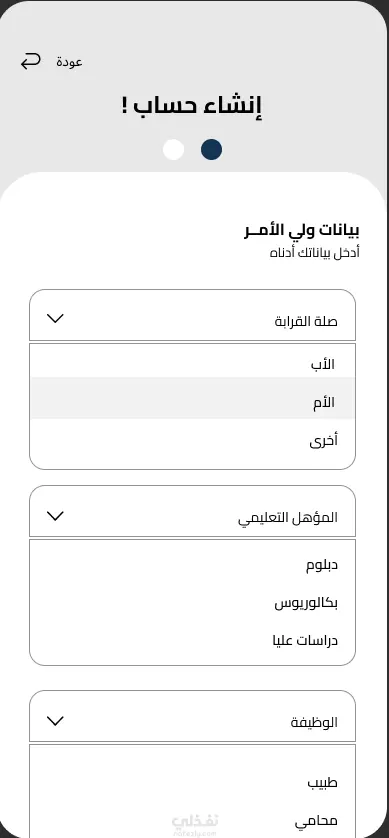This screenshot has width=389, height=838.
Task: Collapse the الوظيفة chevron arrow
Action: point(55,721)
